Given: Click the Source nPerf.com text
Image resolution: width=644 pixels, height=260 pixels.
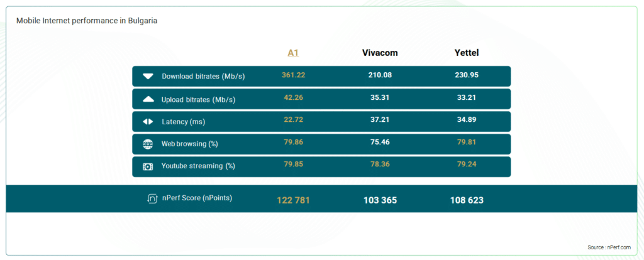Looking at the screenshot, I should tap(609, 247).
